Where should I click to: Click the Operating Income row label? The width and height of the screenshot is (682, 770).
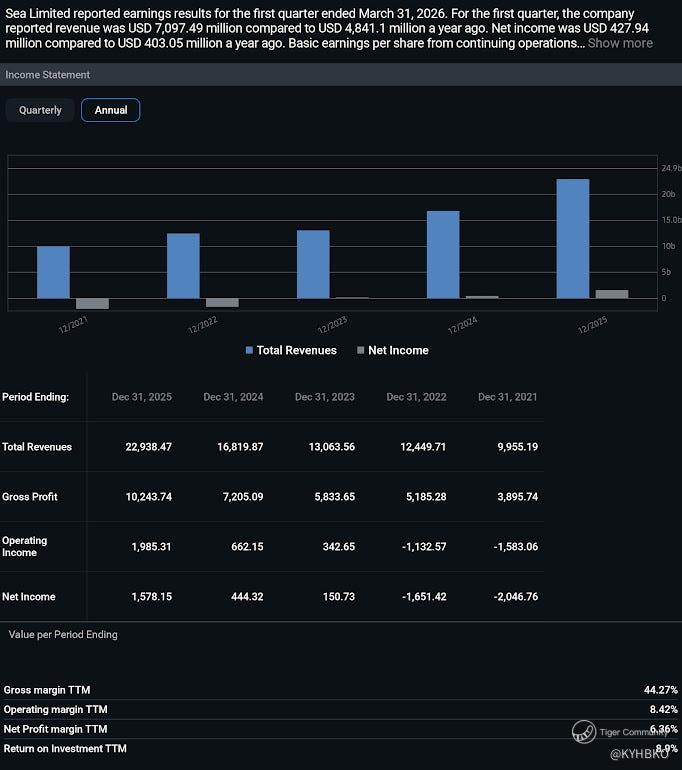pyautogui.click(x=25, y=547)
